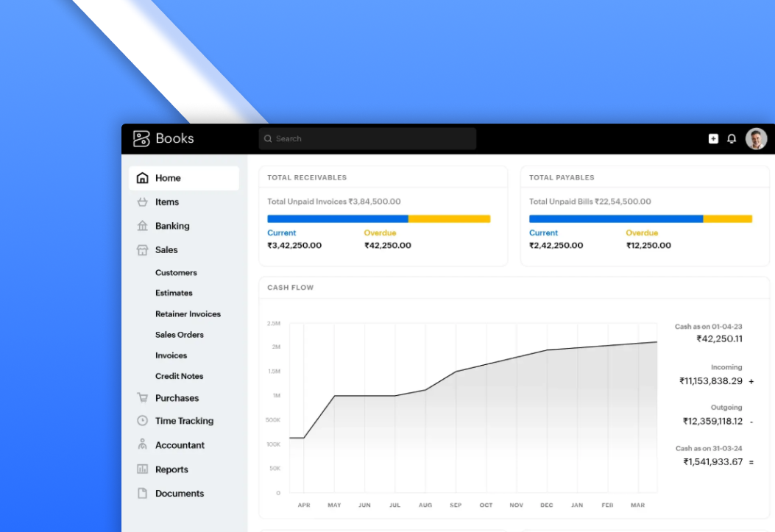Image resolution: width=775 pixels, height=532 pixels.
Task: Click the Time Tracking clock icon
Action: [143, 421]
